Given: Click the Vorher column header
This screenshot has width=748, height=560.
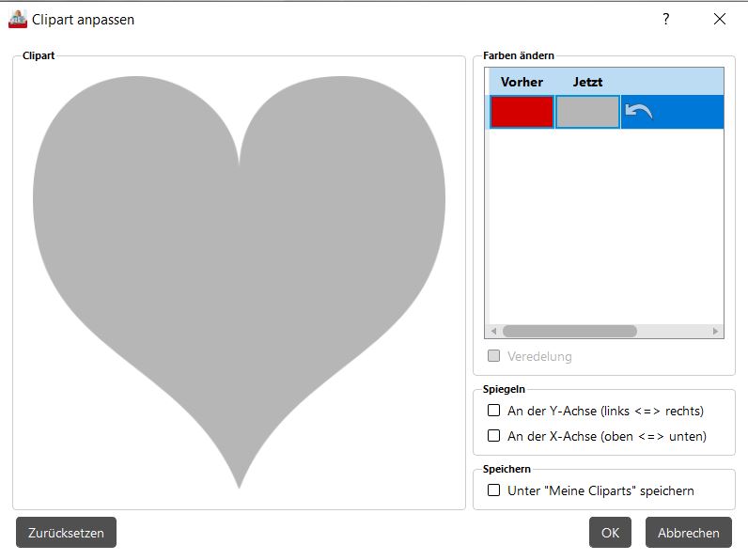Looking at the screenshot, I should coord(522,82).
